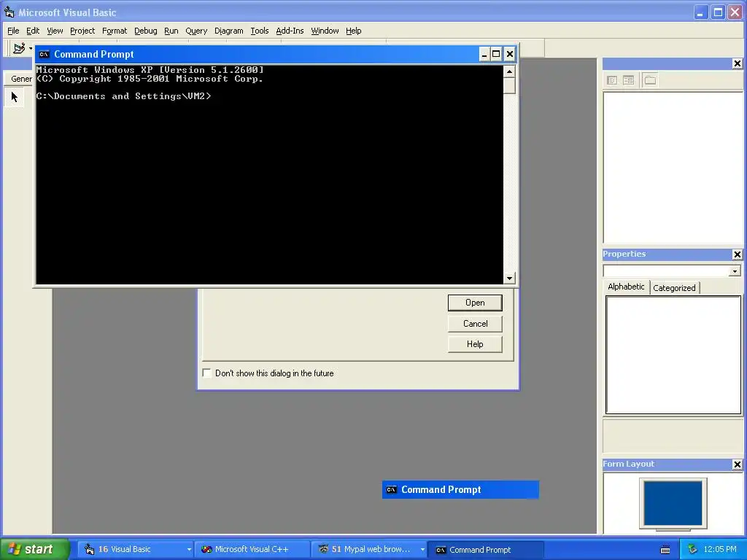Screen dimensions: 747x560
Task: Click the Command Prompt taskbar button
Action: point(485,550)
